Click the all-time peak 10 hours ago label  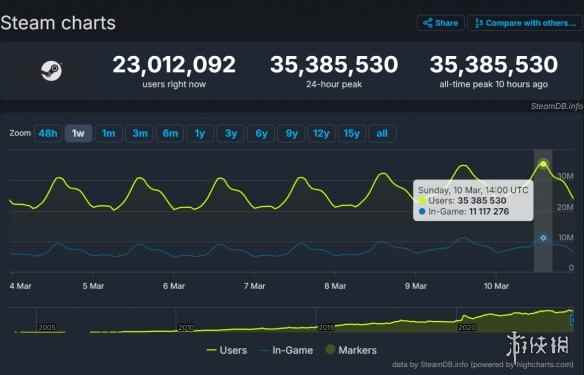[x=493, y=84]
